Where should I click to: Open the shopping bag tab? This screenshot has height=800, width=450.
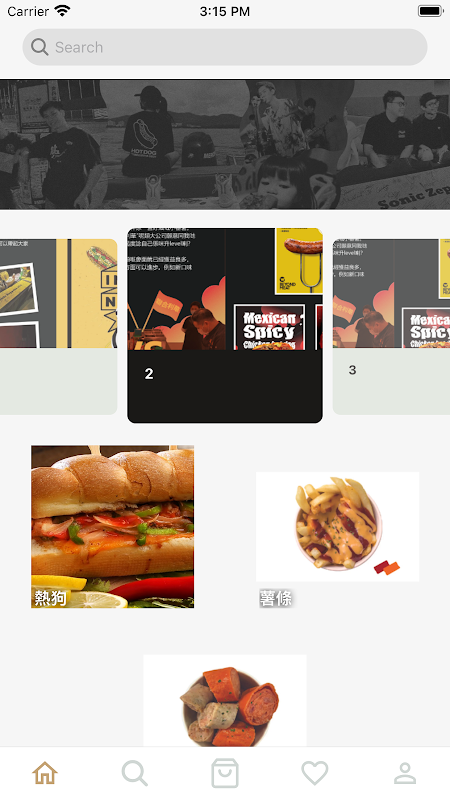pyautogui.click(x=225, y=773)
